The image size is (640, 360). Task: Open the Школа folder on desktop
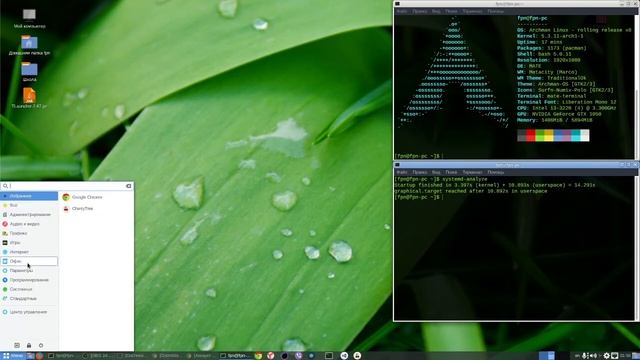tap(29, 71)
